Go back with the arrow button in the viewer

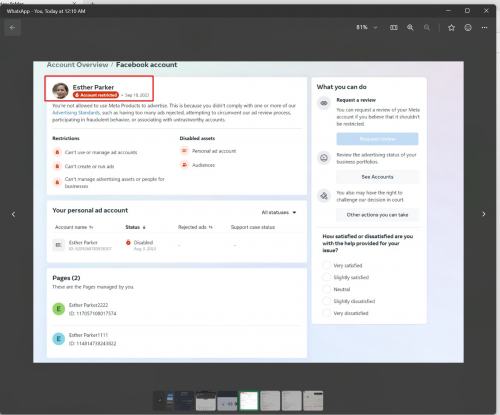point(13,28)
